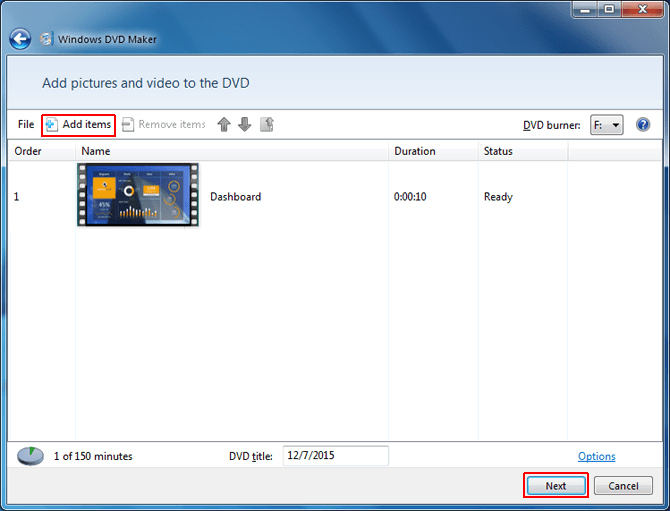Sort by the Order column header
670x511 pixels.
42,151
